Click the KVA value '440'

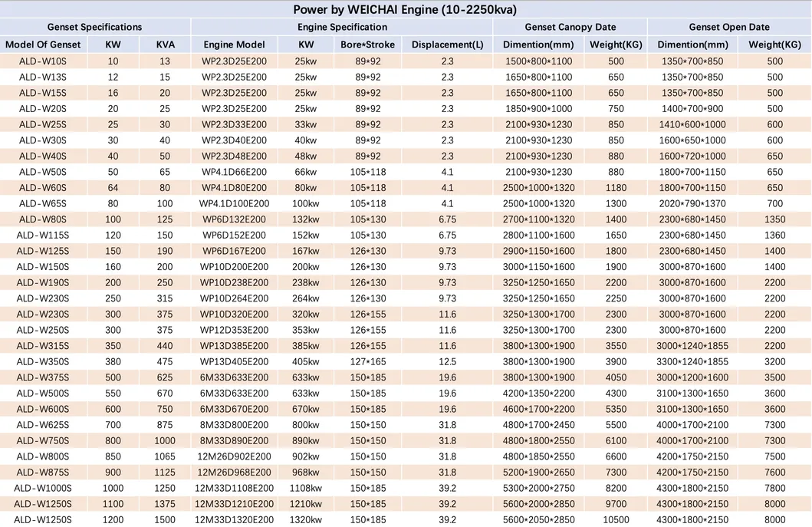pos(165,346)
